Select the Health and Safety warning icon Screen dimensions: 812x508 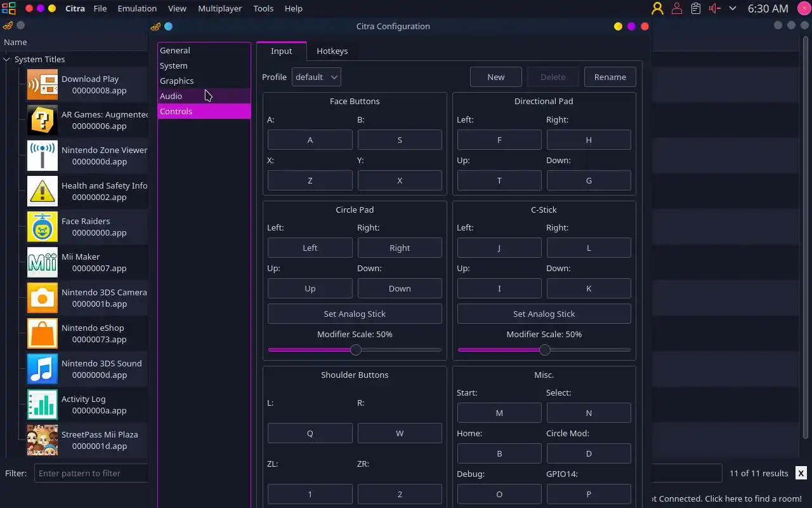43,191
